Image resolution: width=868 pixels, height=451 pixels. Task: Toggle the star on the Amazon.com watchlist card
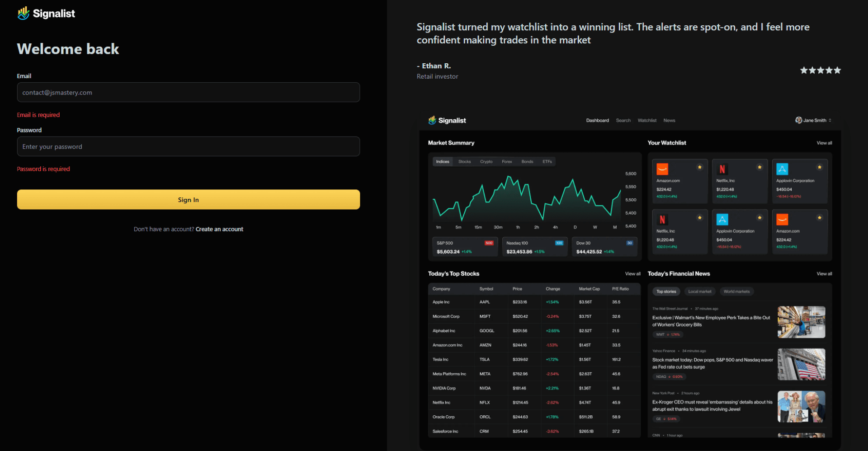coord(700,167)
